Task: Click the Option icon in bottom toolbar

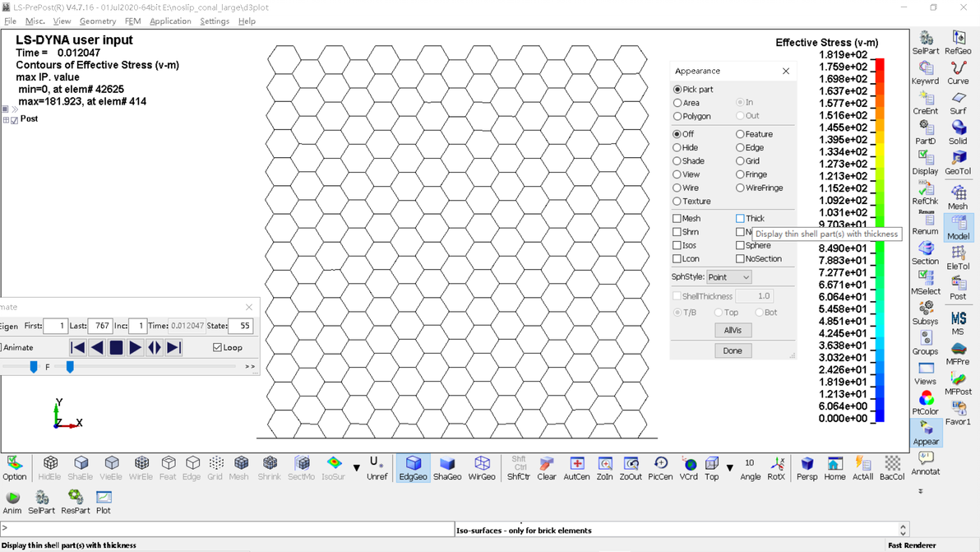Action: pyautogui.click(x=14, y=468)
